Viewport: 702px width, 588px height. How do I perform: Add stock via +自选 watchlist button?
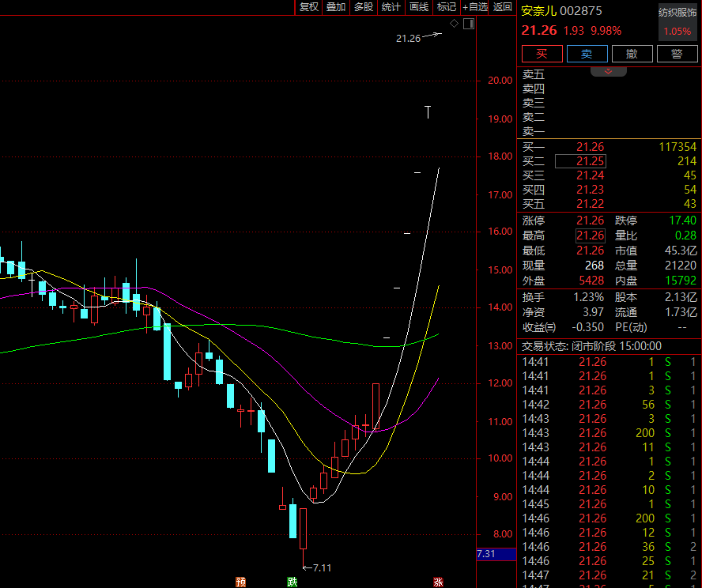[475, 7]
